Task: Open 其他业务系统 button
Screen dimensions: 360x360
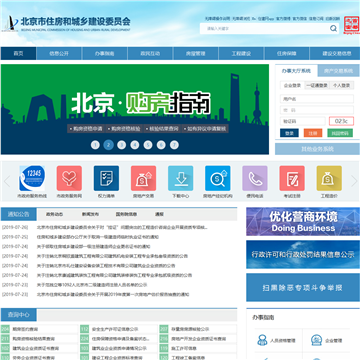Action: pos(317,149)
